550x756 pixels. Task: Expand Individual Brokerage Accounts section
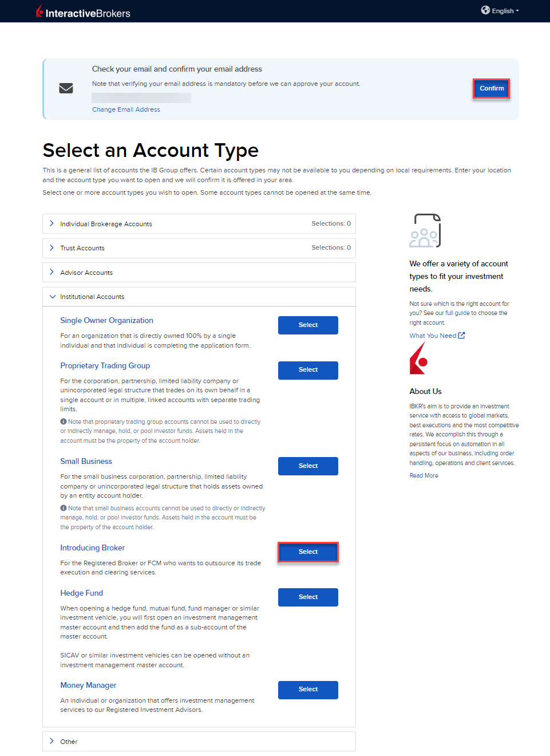coord(106,224)
